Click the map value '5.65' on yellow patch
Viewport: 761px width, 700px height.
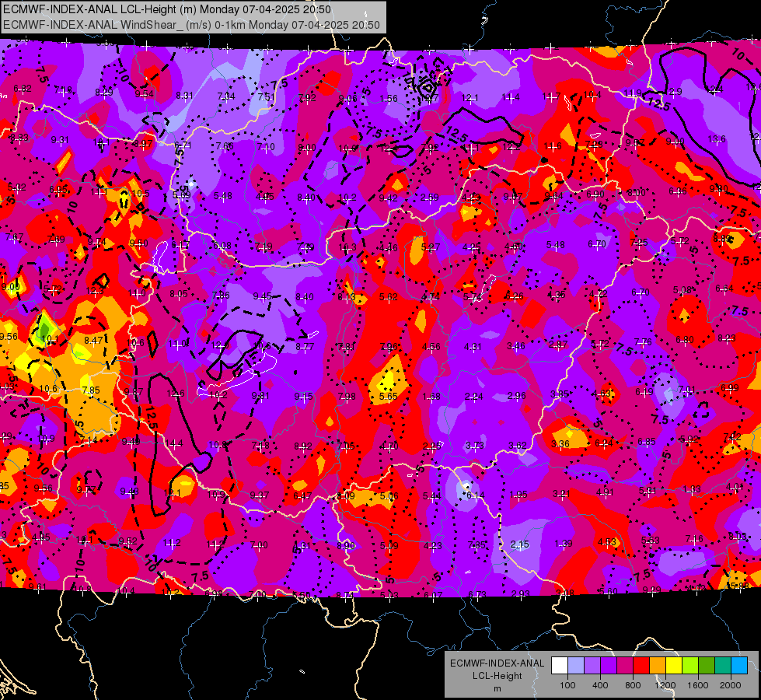click(x=388, y=397)
